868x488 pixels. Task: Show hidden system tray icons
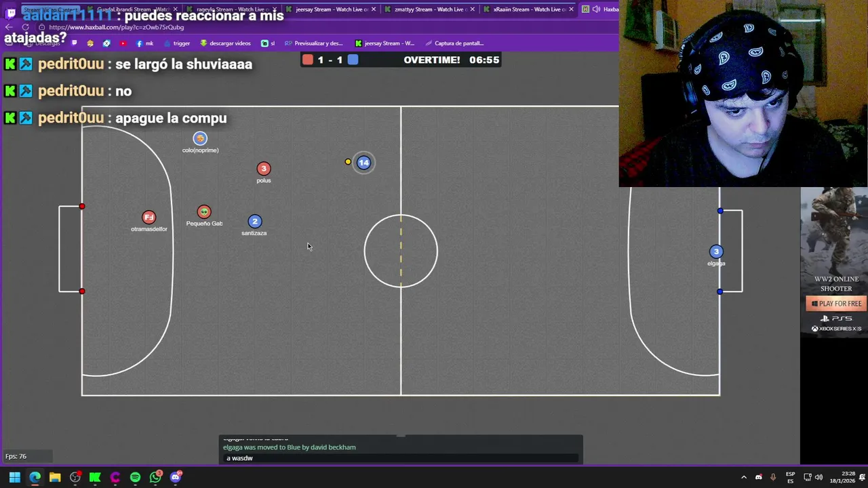click(x=743, y=477)
